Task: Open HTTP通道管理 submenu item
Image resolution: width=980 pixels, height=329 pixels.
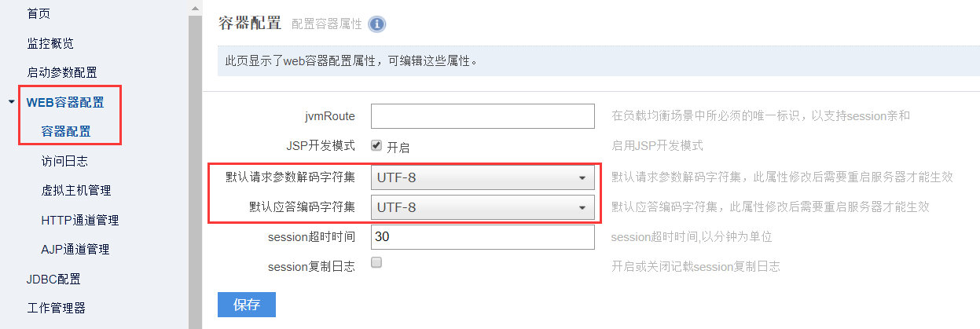Action: 75,220
